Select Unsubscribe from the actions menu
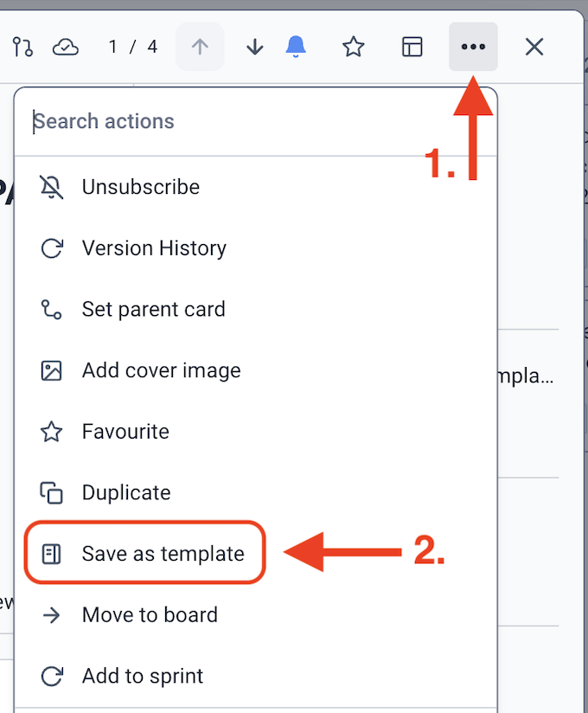 tap(140, 187)
